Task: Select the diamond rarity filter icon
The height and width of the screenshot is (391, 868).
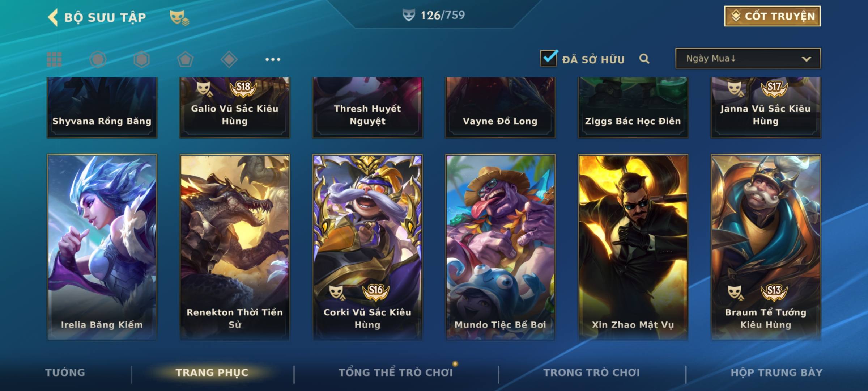Action: [229, 59]
